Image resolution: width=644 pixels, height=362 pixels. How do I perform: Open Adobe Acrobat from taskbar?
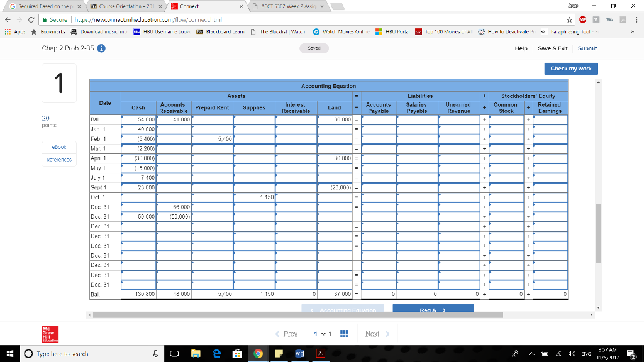coord(320,353)
